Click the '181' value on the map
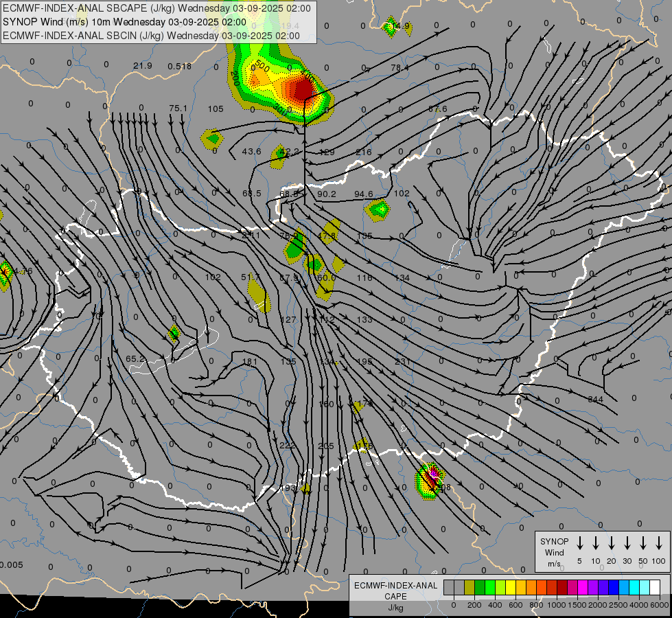This screenshot has width=672, height=618. tap(250, 362)
